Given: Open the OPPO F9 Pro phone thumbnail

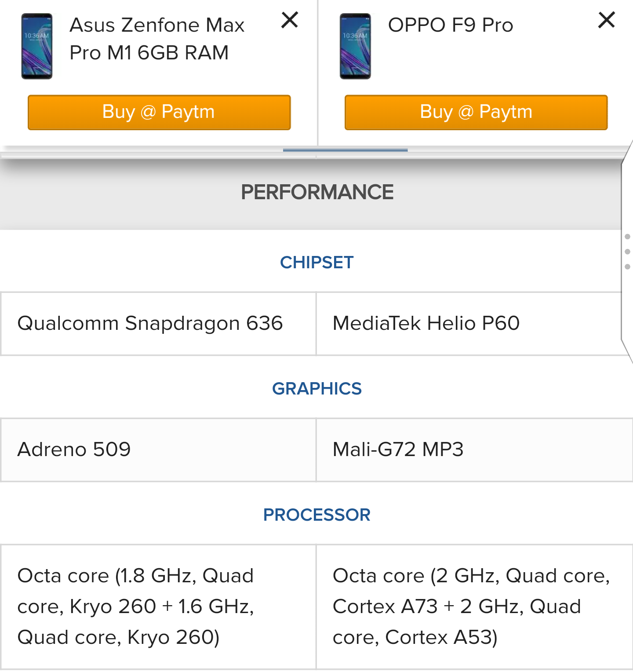Looking at the screenshot, I should pos(355,46).
